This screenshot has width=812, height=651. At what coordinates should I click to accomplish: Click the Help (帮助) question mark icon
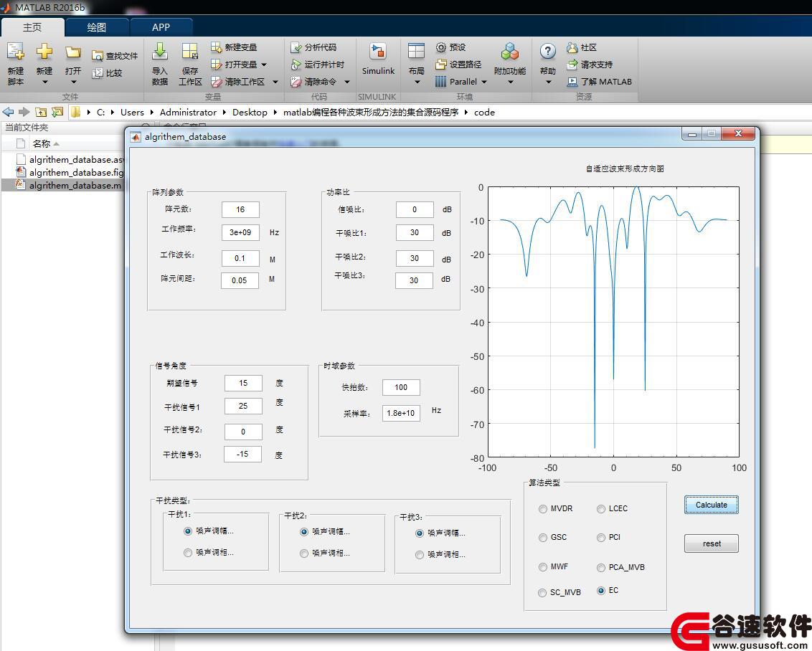click(x=547, y=51)
